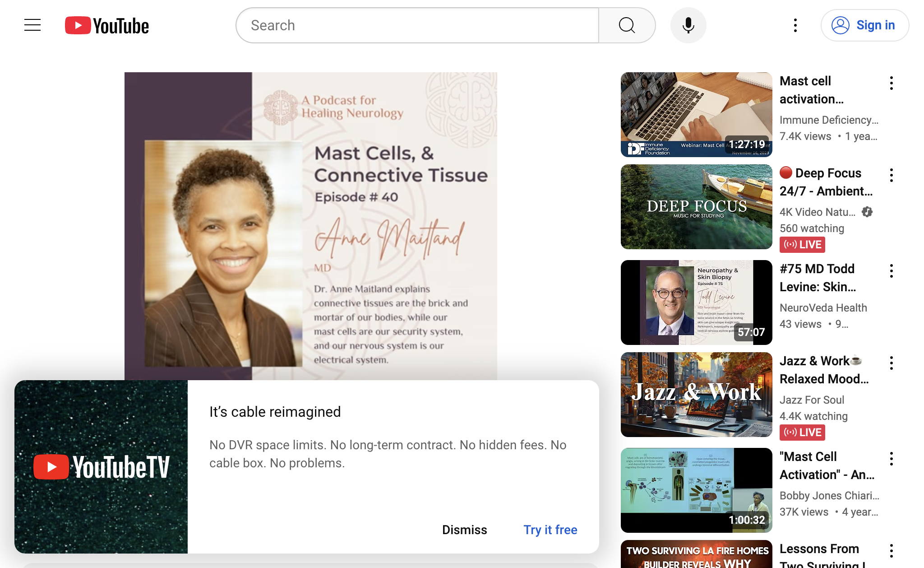Click the Bobby Jones Chiari… channel name
This screenshot has height=568, width=924.
pyautogui.click(x=829, y=496)
